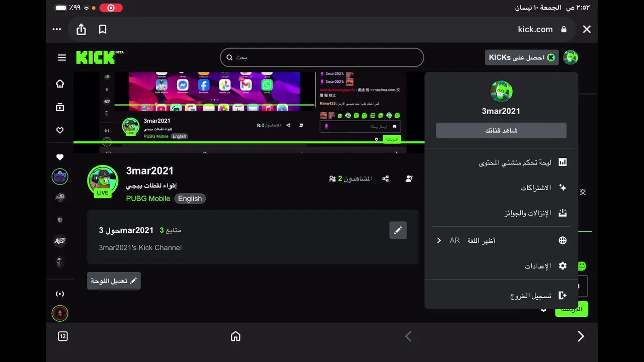
Task: Open لوحة تحكم منشئي المحتوى menu item
Action: pos(501,162)
